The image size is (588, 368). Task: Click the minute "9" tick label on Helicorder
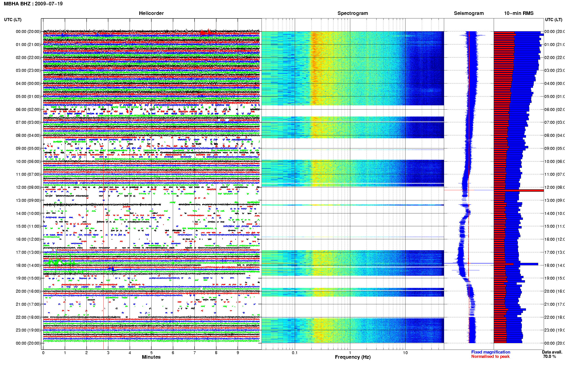[238, 353]
